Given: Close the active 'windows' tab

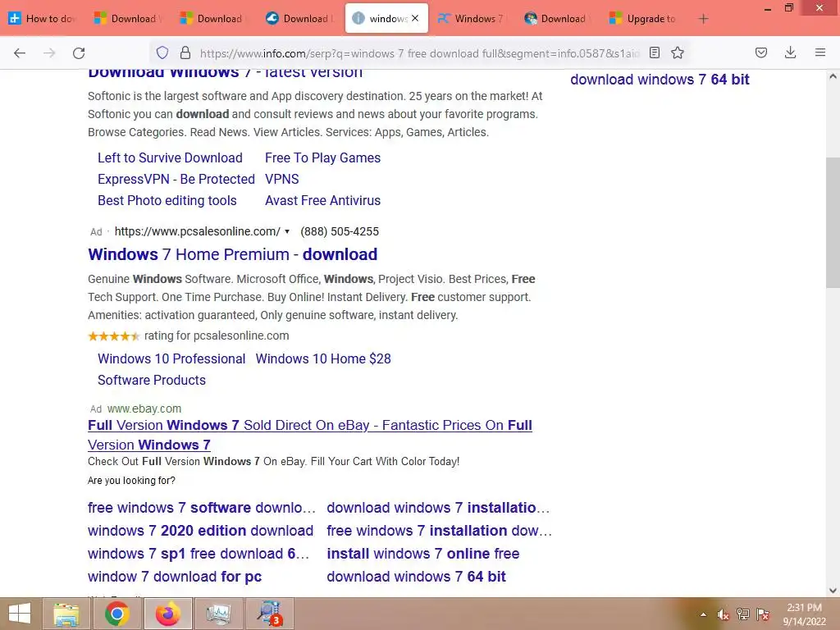Looking at the screenshot, I should pyautogui.click(x=415, y=18).
